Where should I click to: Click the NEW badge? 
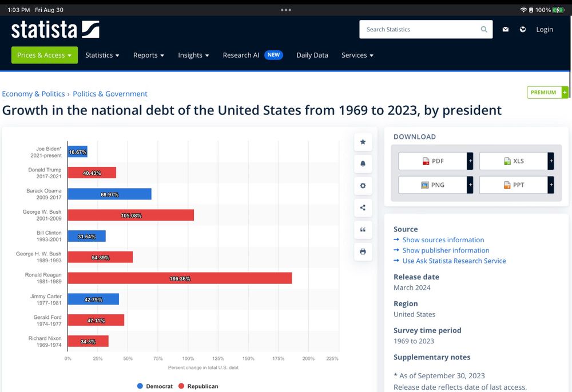pos(273,55)
